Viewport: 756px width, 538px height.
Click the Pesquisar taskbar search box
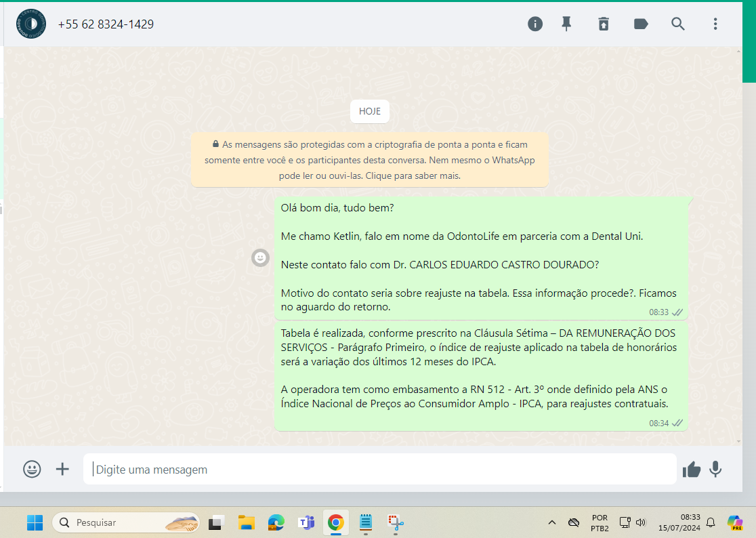tap(126, 522)
